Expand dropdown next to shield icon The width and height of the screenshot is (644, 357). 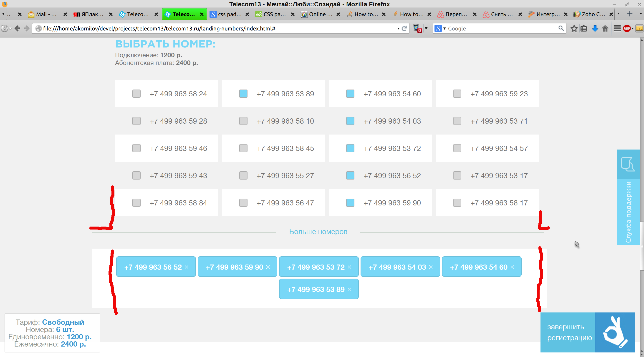[x=426, y=28]
